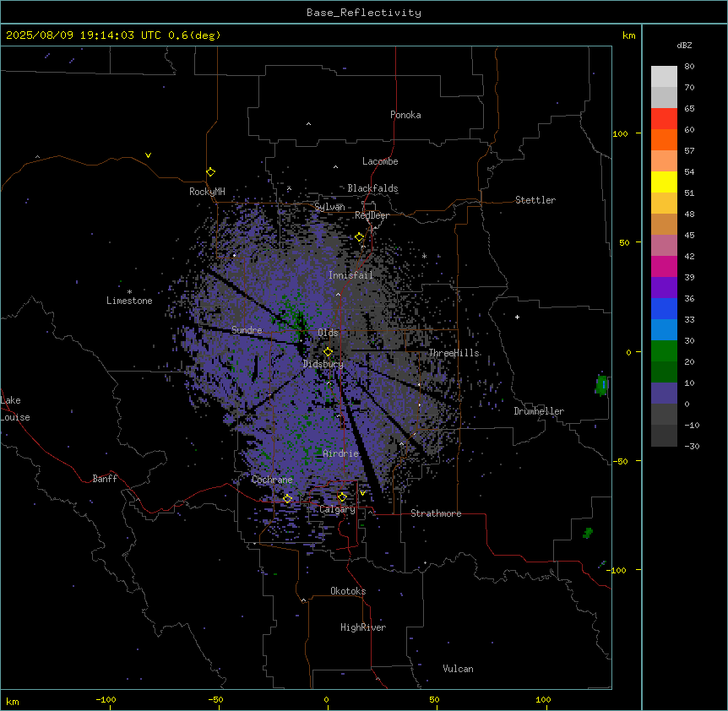Select the white plus marker west of Drumheller
This screenshot has width=728, height=711.
pyautogui.click(x=517, y=317)
